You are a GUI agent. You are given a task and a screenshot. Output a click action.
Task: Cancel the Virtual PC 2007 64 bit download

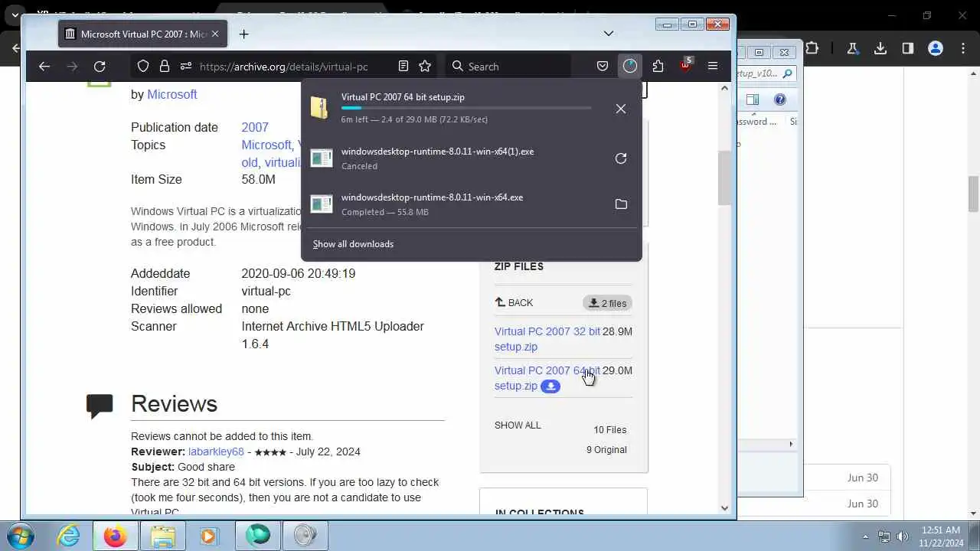pyautogui.click(x=621, y=109)
